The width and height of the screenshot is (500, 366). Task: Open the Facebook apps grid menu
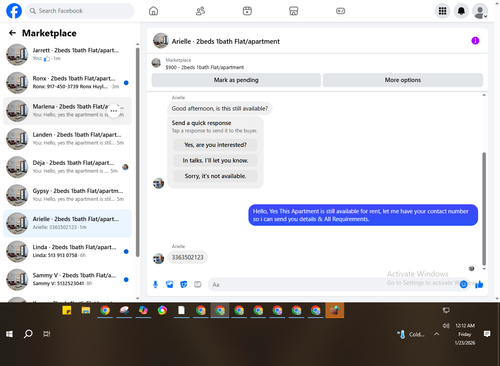coord(442,11)
